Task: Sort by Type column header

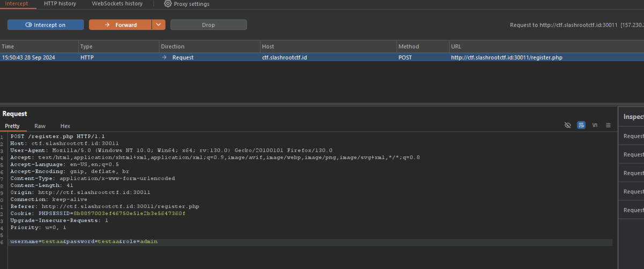Action: point(119,47)
